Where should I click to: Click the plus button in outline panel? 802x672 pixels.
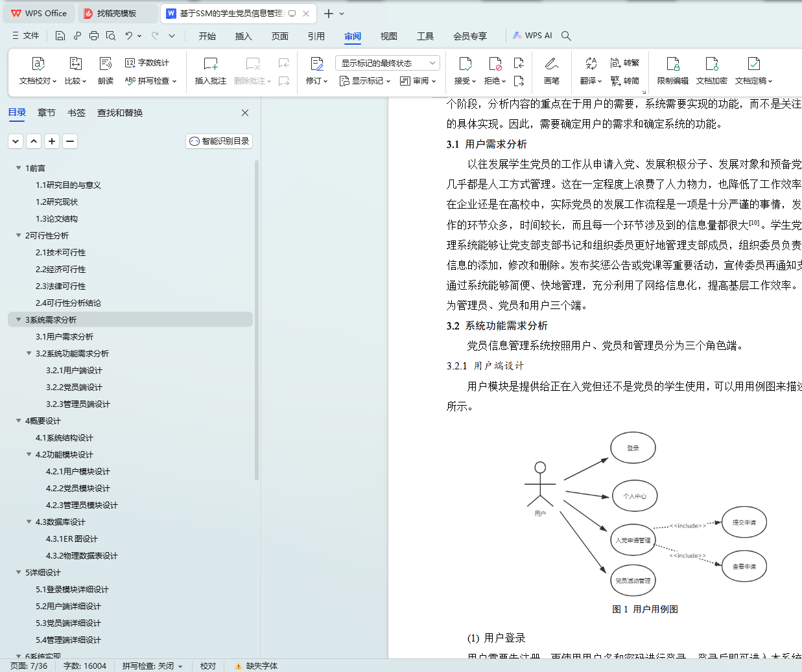(52, 141)
